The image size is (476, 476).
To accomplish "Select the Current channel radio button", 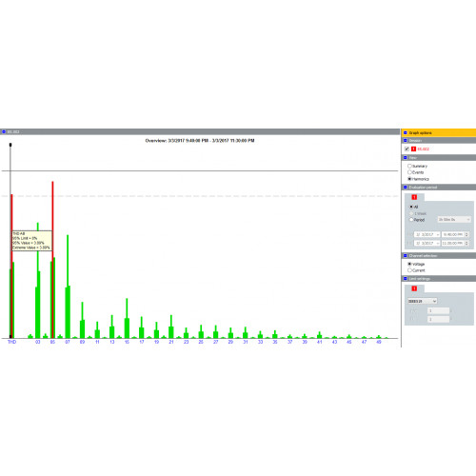I will point(409,270).
